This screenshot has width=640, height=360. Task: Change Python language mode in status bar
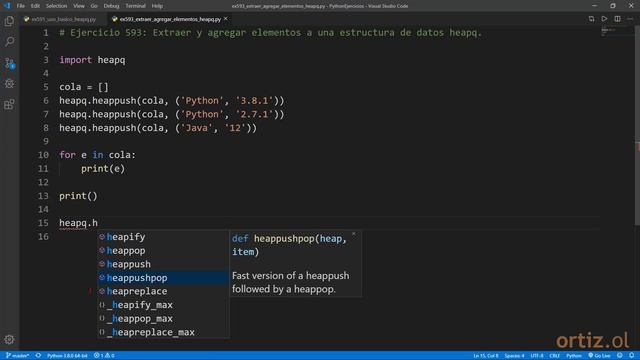(573, 356)
